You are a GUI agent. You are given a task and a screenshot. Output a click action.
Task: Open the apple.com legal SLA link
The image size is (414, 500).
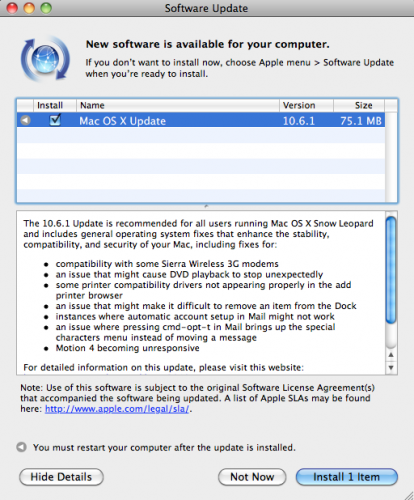click(x=117, y=409)
